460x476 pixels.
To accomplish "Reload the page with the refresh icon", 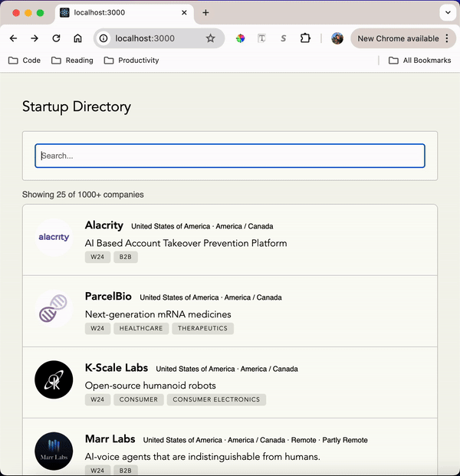I will click(56, 38).
